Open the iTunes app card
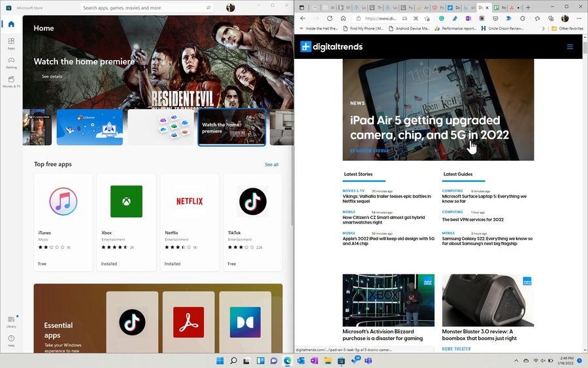This screenshot has height=368, width=588. pyautogui.click(x=63, y=222)
